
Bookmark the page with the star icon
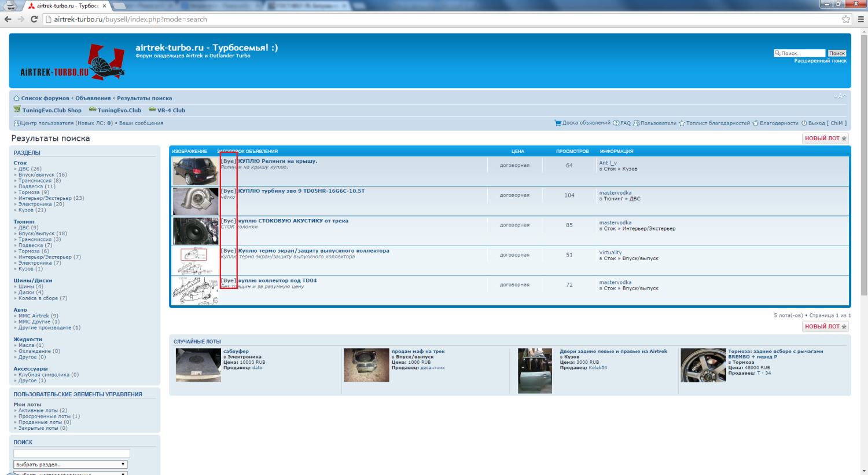pyautogui.click(x=846, y=19)
